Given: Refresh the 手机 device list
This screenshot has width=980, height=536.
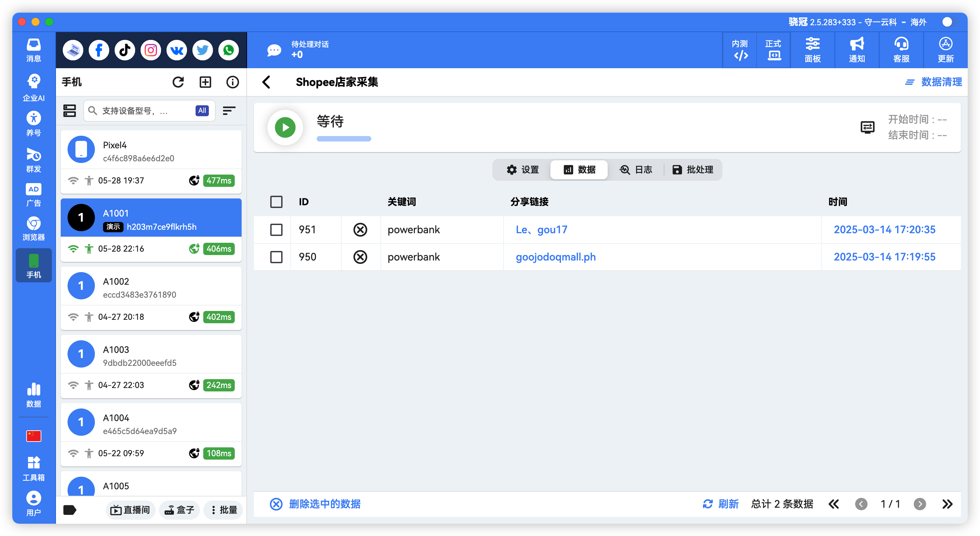Looking at the screenshot, I should (178, 82).
